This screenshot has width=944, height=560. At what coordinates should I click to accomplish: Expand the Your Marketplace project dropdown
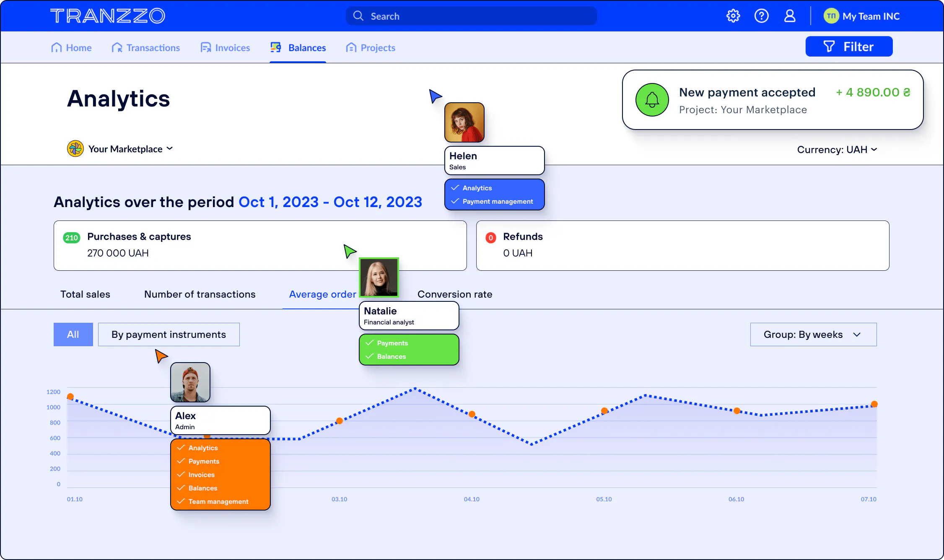[x=169, y=148]
